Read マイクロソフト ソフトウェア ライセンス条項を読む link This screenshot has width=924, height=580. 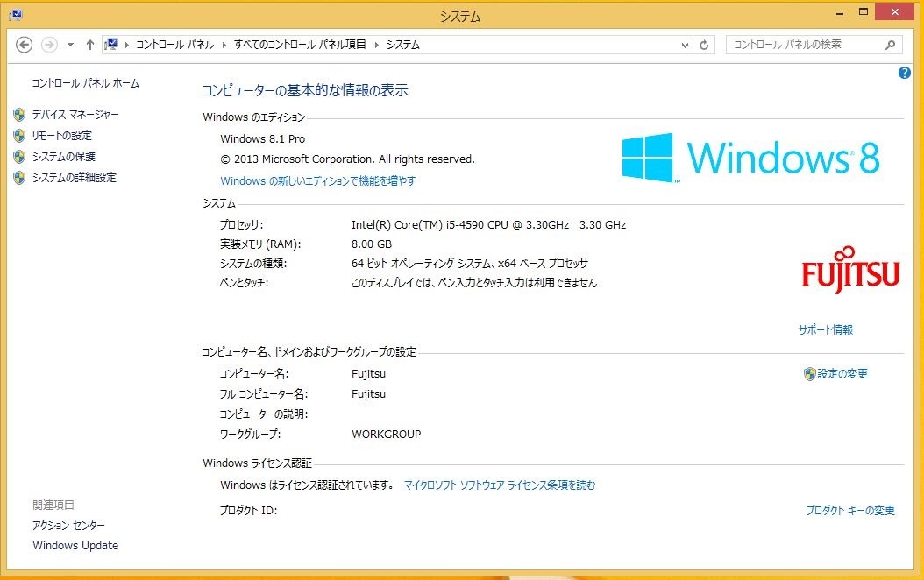click(x=500, y=485)
